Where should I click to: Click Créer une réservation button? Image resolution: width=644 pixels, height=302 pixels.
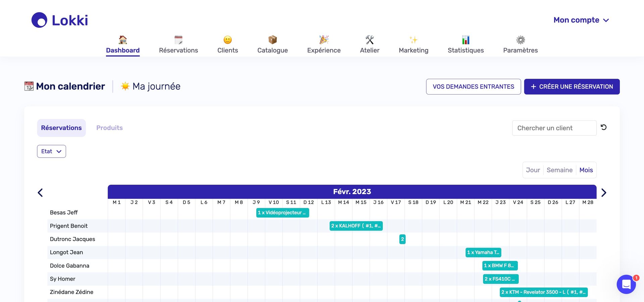pos(572,86)
